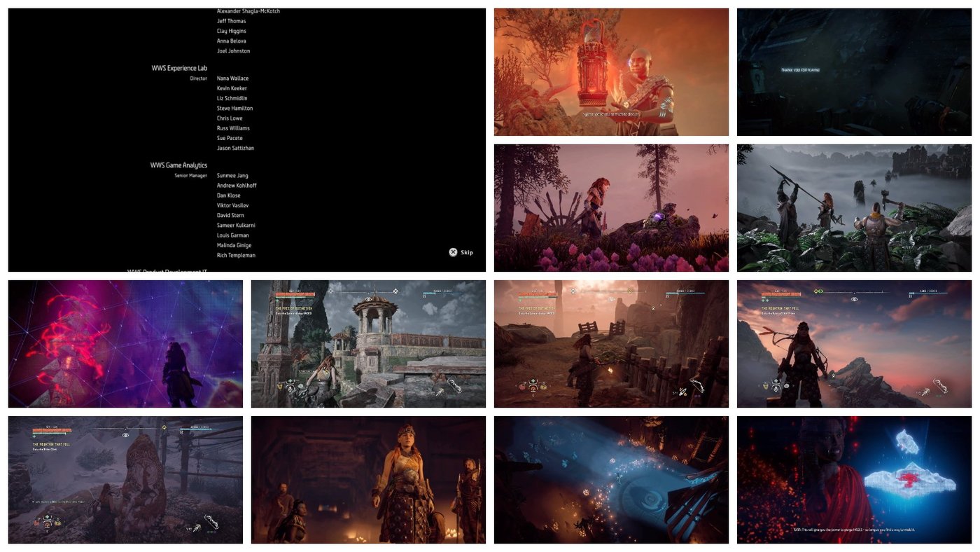Viewport: 980px width, 552px height.
Task: Select the dark "Thank you for playing" thumbnail
Action: tap(854, 72)
